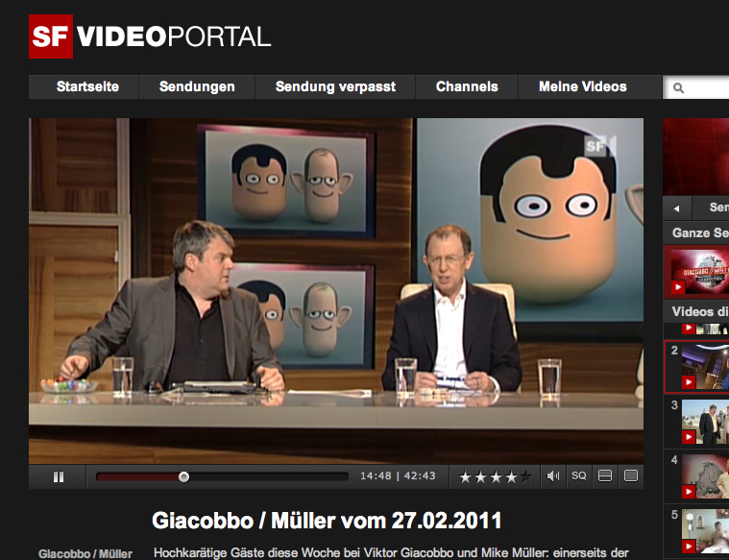Click the SF Videoportal logo
The width and height of the screenshot is (729, 560).
point(150,37)
